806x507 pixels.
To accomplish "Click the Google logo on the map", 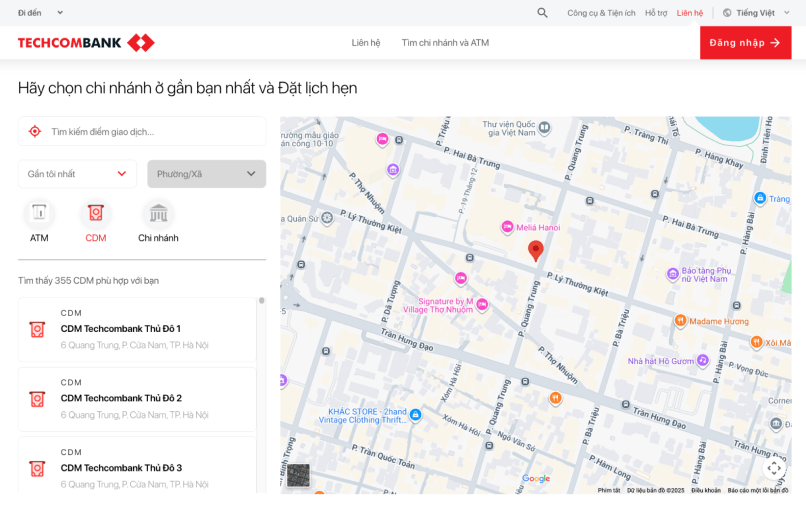I will 536,478.
